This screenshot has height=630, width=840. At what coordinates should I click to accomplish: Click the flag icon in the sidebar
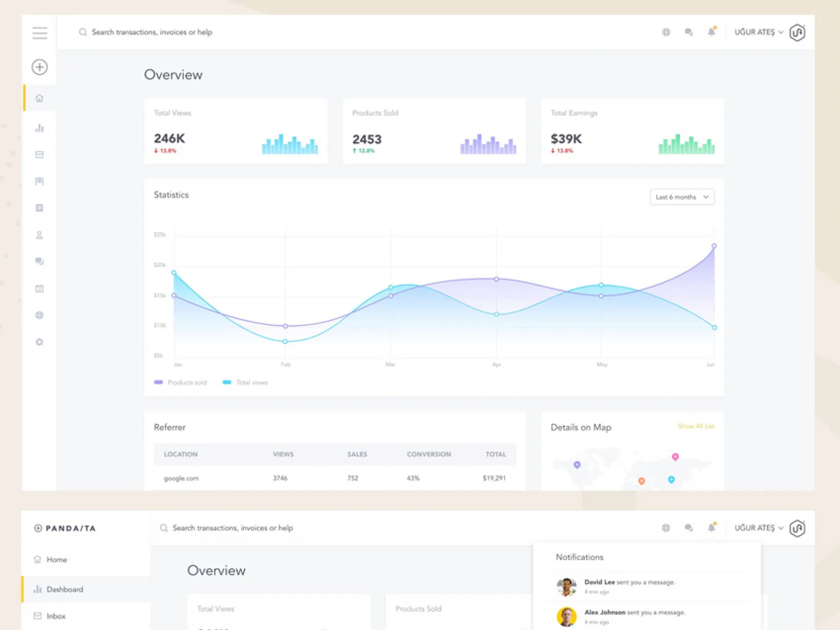coord(39,181)
